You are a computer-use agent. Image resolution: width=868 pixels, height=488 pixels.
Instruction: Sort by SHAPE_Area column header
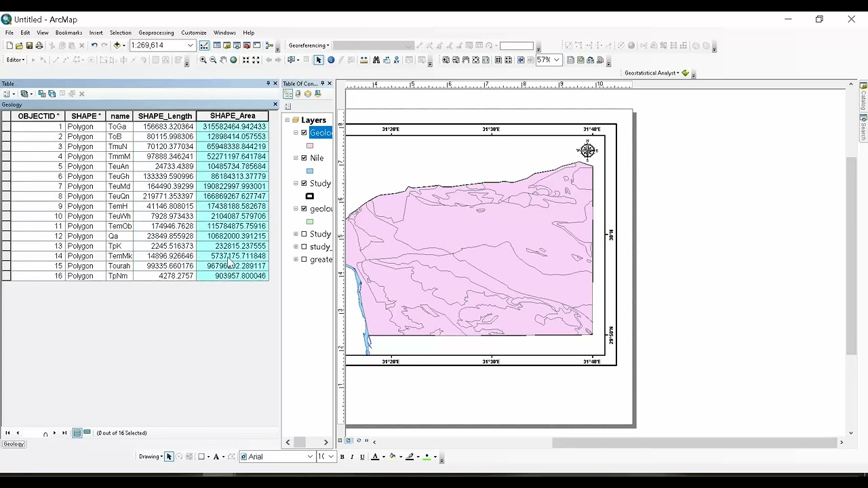point(233,116)
